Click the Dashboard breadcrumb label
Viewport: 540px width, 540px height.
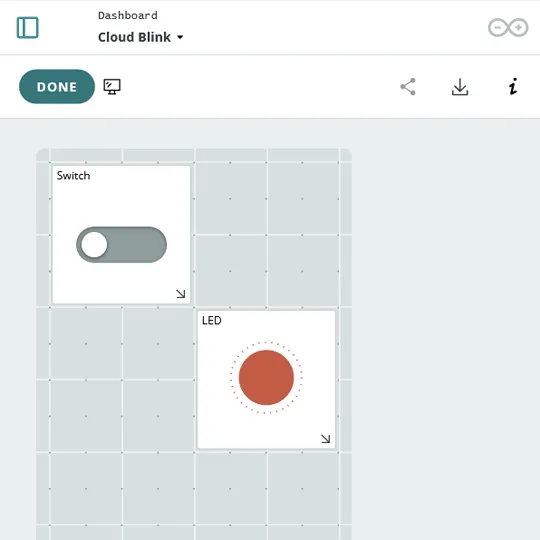tap(128, 15)
